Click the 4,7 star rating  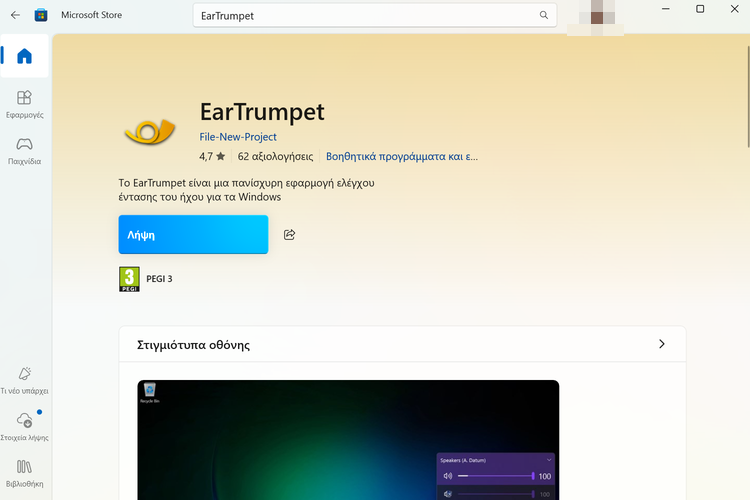(212, 156)
